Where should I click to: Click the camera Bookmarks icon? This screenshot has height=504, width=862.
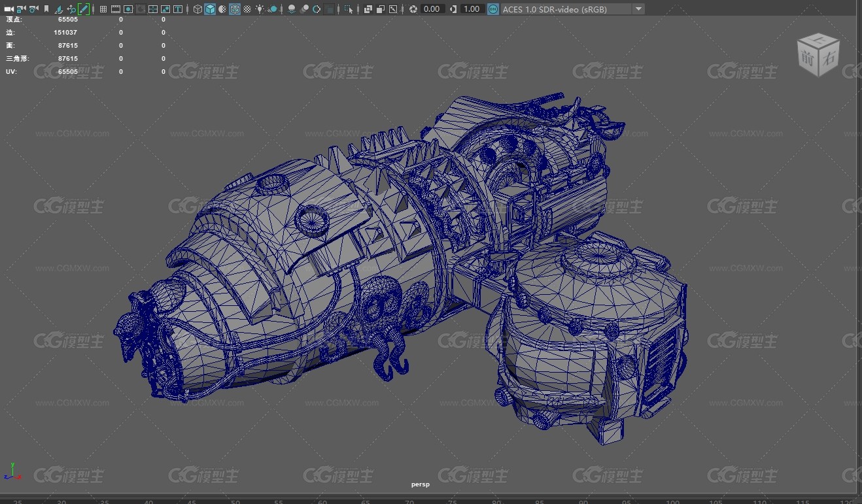tap(46, 9)
